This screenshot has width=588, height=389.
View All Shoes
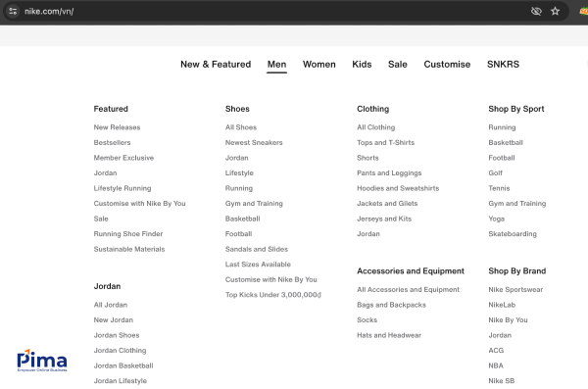(241, 127)
